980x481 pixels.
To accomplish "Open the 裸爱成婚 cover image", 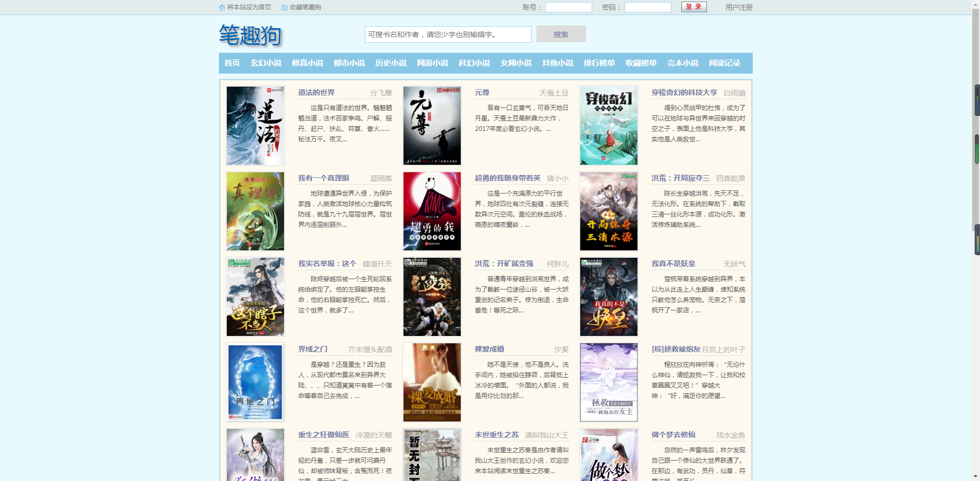I will [432, 382].
